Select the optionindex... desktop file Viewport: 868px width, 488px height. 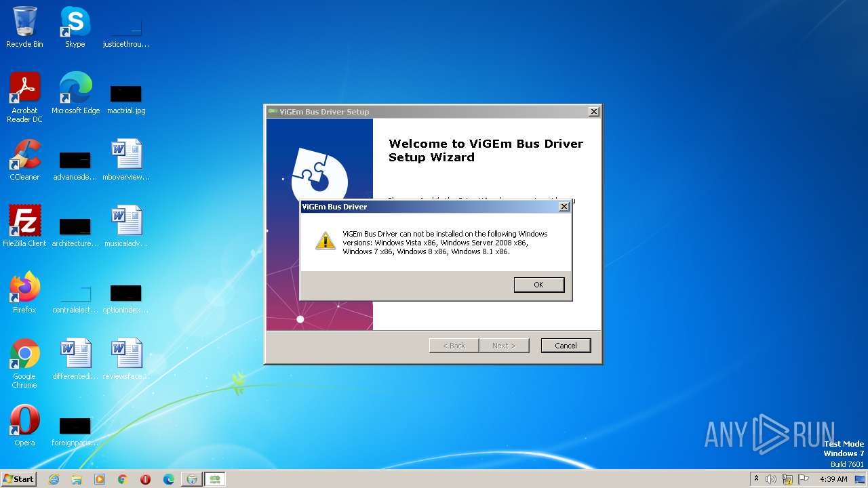[125, 298]
